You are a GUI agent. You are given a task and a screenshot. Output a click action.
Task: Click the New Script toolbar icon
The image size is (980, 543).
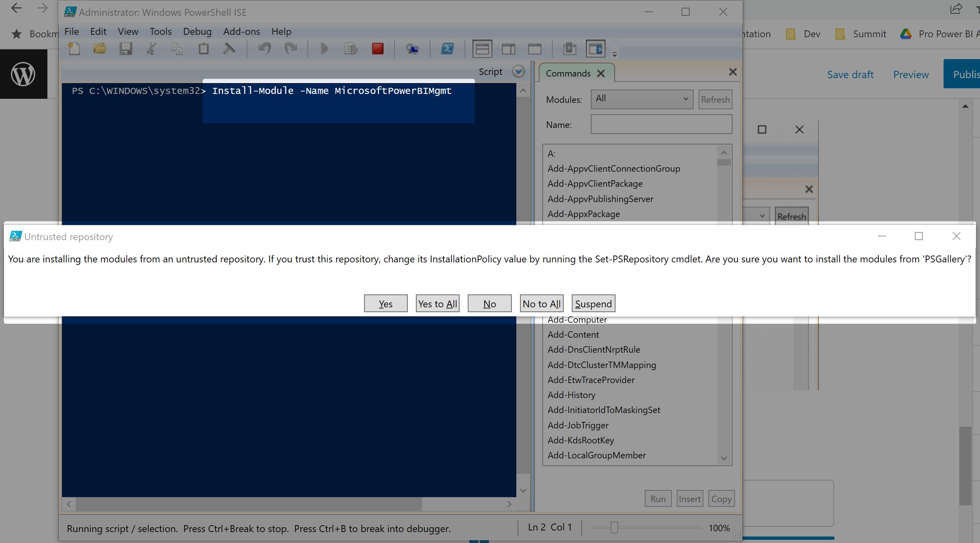point(74,49)
